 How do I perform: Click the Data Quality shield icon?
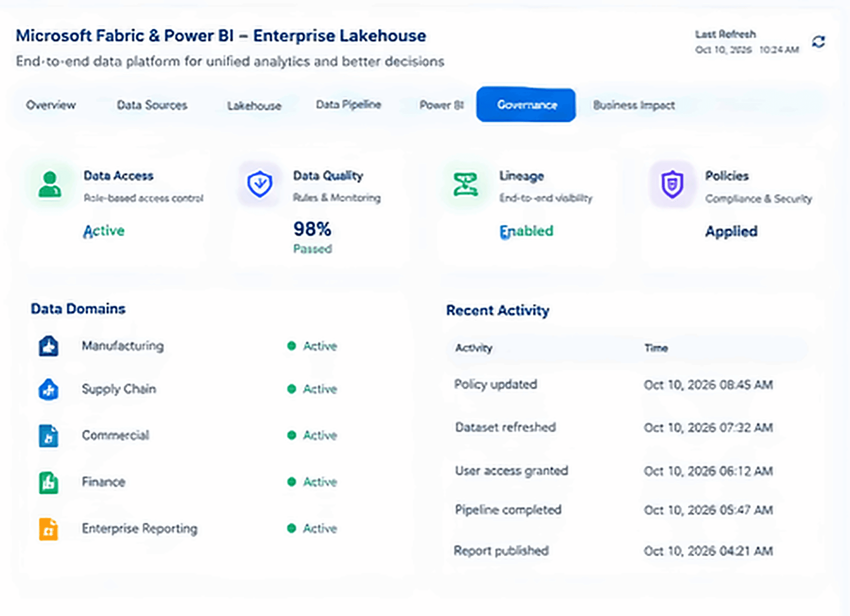click(259, 184)
